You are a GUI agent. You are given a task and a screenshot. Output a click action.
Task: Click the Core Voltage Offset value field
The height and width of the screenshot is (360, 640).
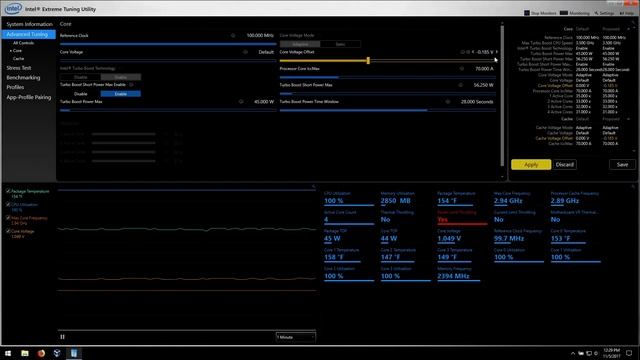pos(485,52)
